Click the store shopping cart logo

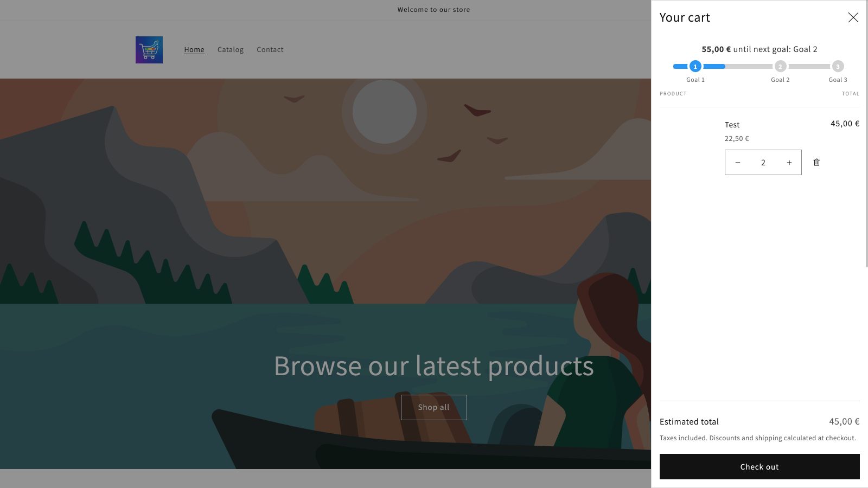coord(149,50)
